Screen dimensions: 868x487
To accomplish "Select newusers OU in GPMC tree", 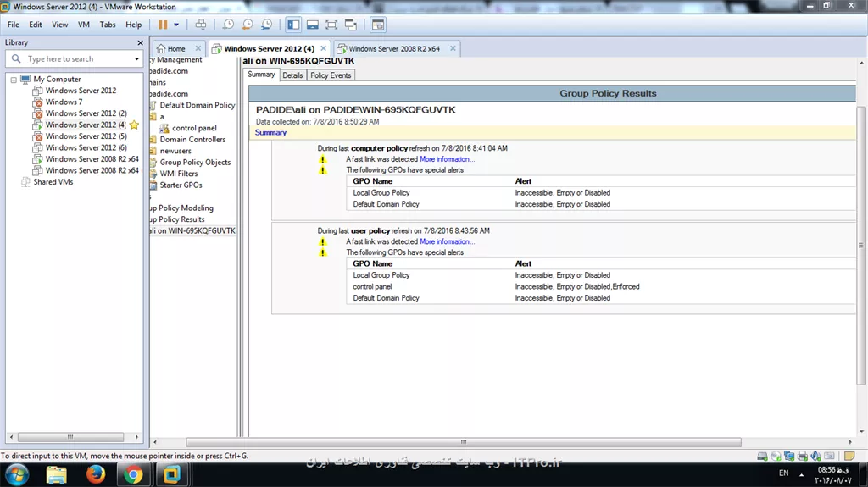I will pos(175,151).
